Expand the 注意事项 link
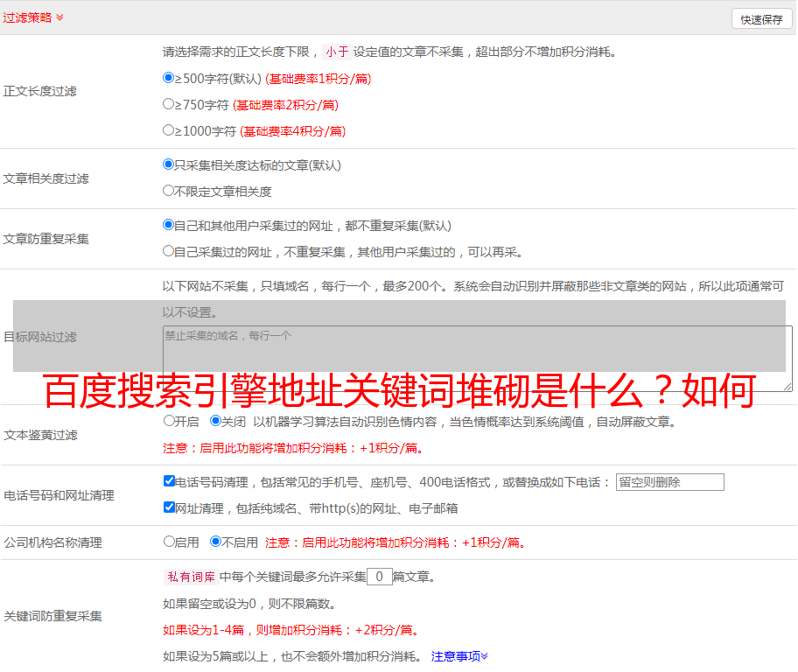Image resolution: width=798 pixels, height=672 pixels. [x=459, y=656]
